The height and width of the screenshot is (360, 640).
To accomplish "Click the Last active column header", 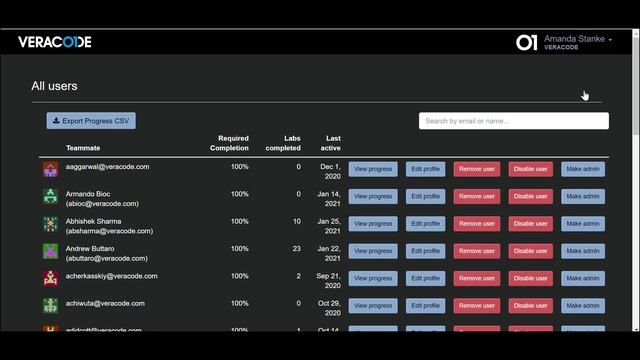I will coord(331,143).
